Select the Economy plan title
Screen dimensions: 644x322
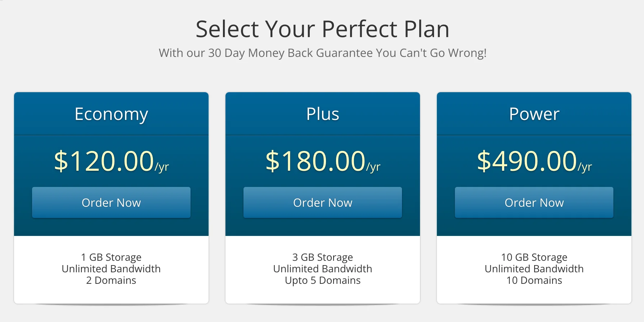coord(111,114)
